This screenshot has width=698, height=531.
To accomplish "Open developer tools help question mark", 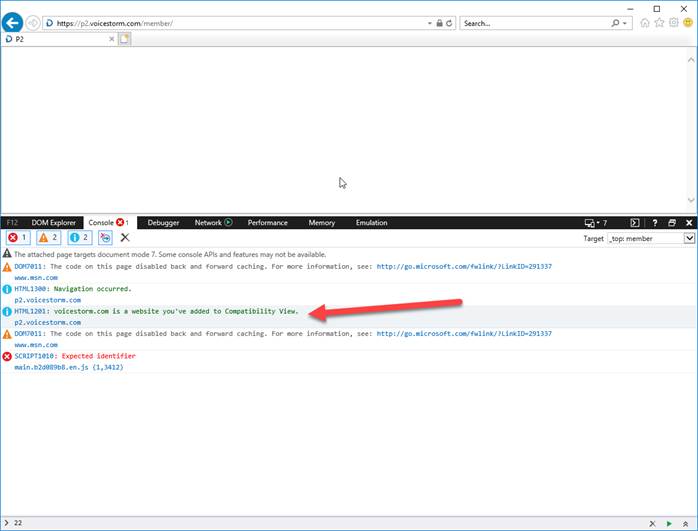I will point(654,223).
